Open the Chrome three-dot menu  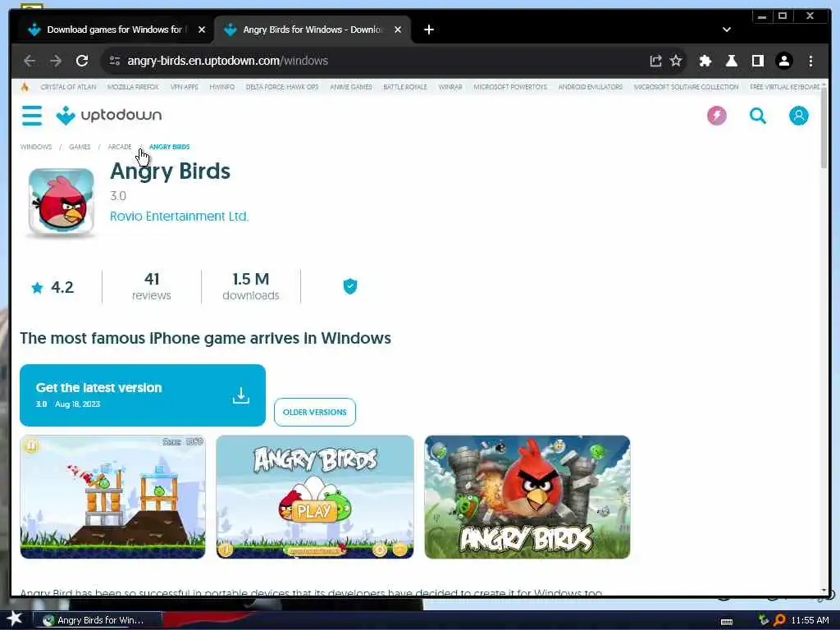point(810,61)
